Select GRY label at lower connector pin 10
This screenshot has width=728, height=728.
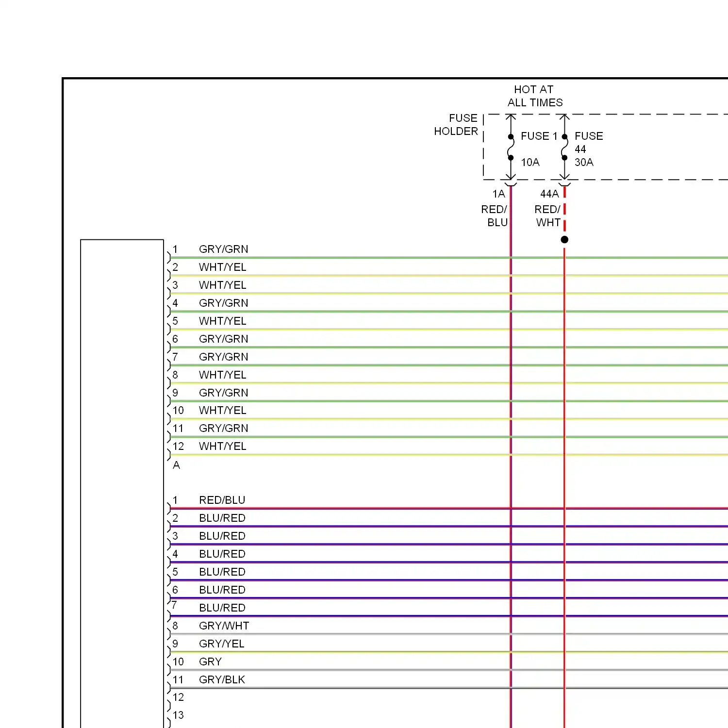click(210, 662)
